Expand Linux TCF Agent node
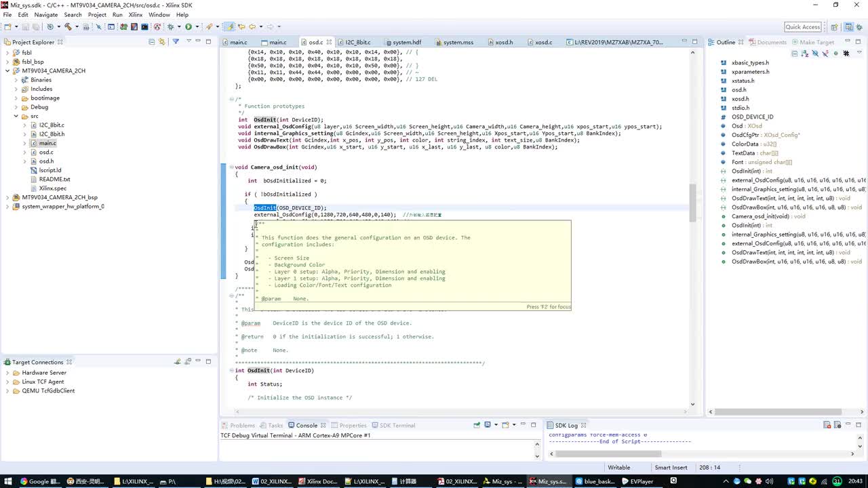The image size is (868, 488). coord(7,382)
